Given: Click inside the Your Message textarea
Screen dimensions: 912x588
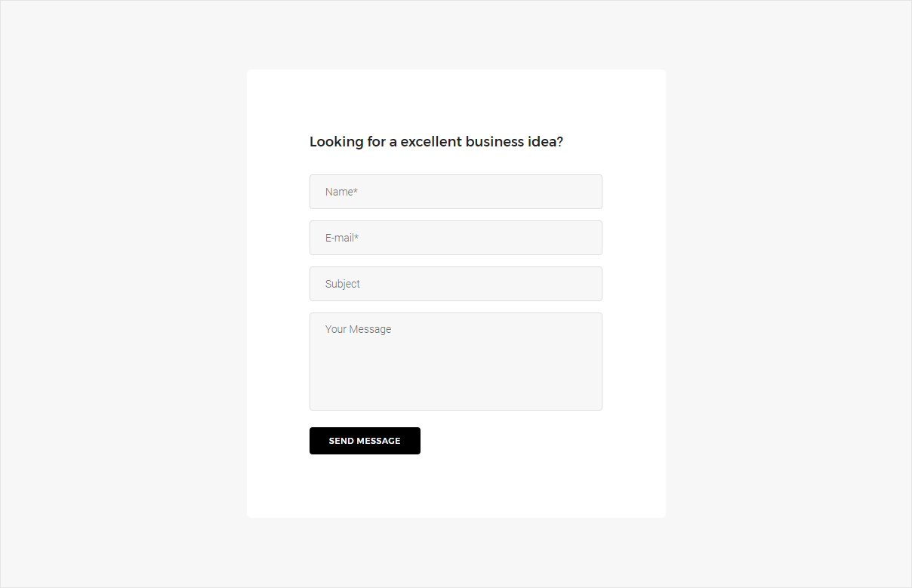Looking at the screenshot, I should [x=455, y=362].
